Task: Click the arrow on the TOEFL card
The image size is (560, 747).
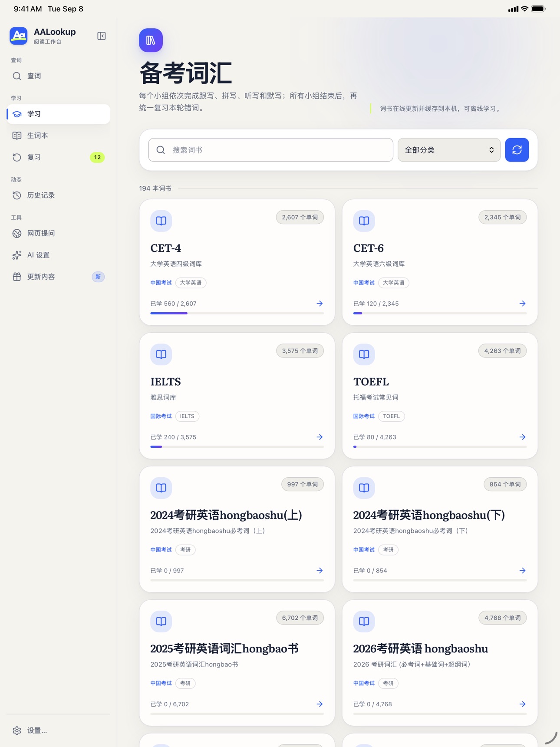Action: coord(522,437)
